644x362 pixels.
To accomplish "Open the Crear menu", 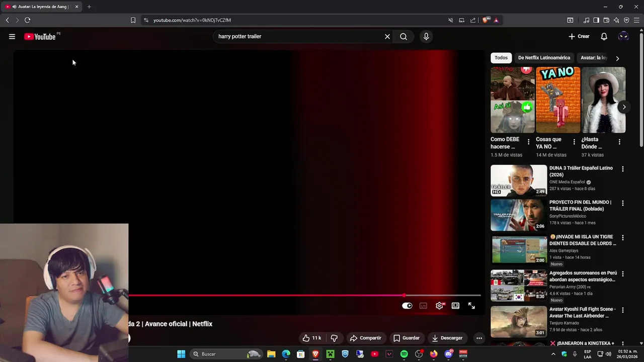I will tap(579, 36).
